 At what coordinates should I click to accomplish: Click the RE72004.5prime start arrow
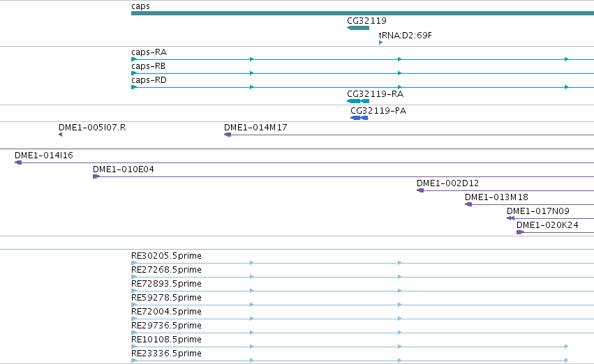pos(134,319)
